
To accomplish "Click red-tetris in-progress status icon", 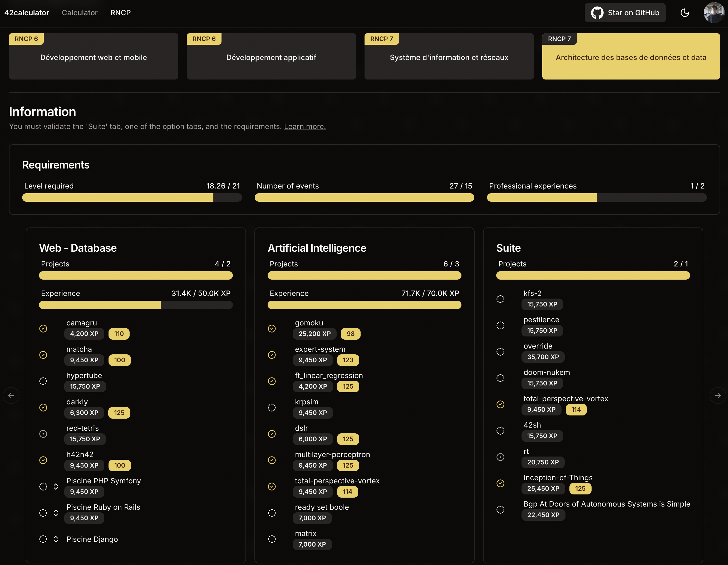I will tap(43, 434).
